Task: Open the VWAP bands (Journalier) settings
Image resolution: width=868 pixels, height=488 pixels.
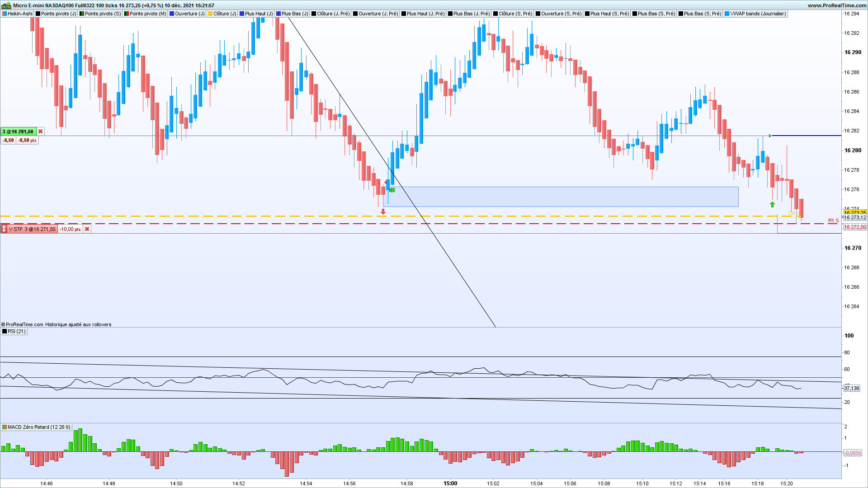Action: point(755,14)
